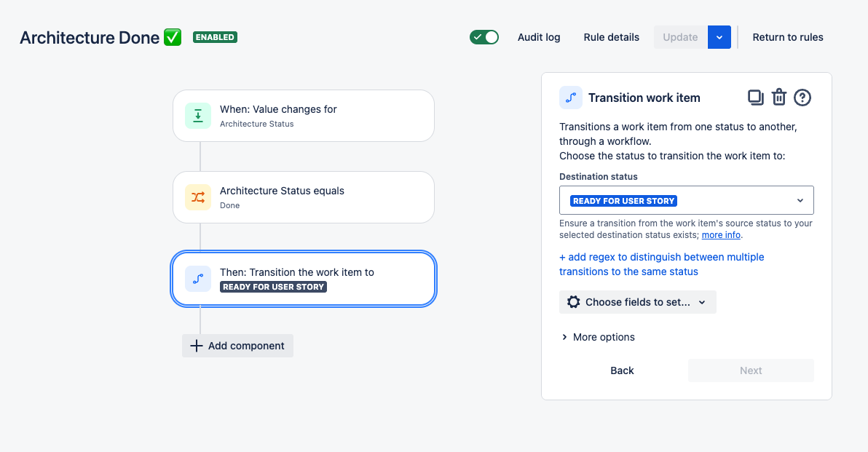Viewport: 868px width, 452px height.
Task: Click the gear icon on Choose fields
Action: 573,301
